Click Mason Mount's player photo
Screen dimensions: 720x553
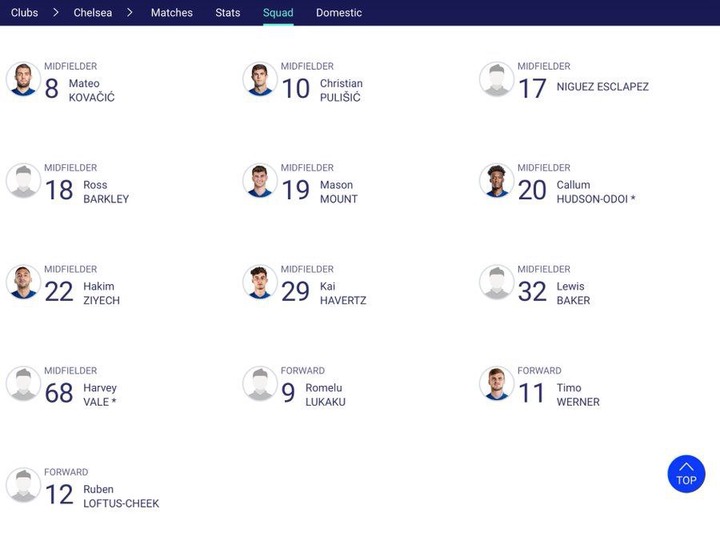[260, 181]
